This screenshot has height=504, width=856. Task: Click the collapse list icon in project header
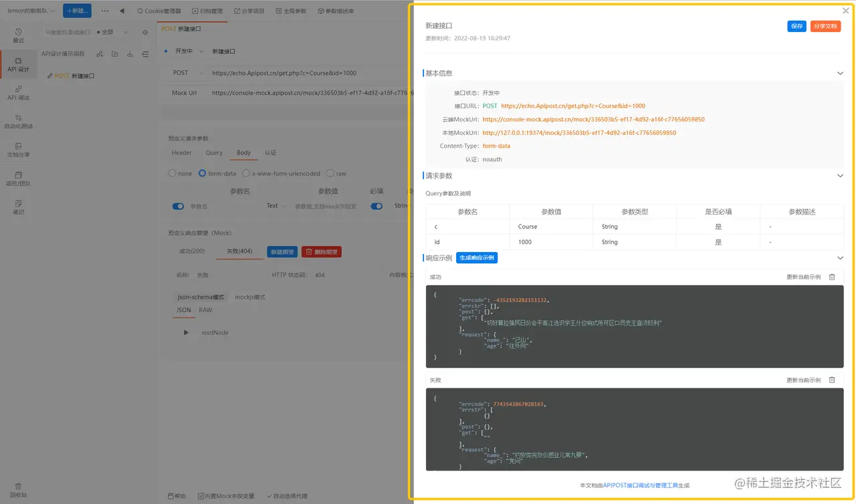coord(145,54)
